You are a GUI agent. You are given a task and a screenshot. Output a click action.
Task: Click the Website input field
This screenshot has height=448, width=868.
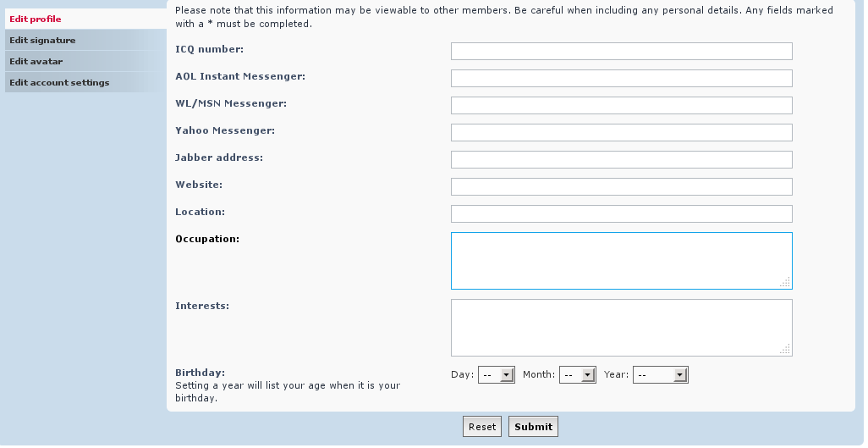621,187
